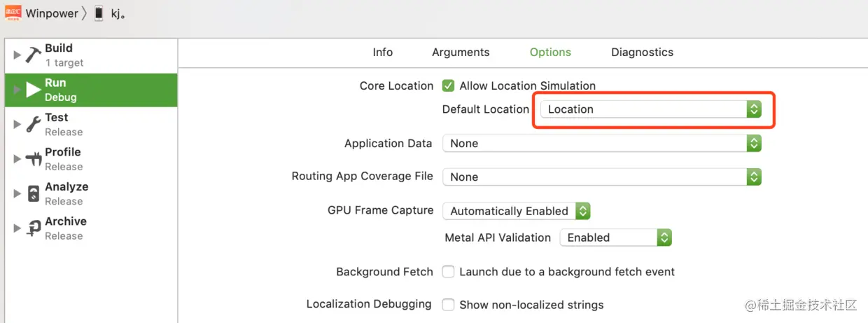Switch to the Arguments tab
The width and height of the screenshot is (868, 323).
(x=461, y=53)
